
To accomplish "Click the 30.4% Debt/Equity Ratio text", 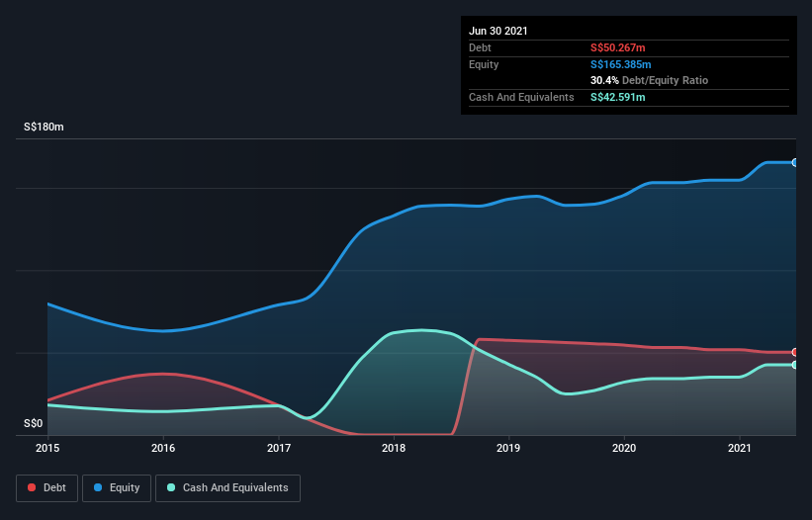I will point(650,80).
